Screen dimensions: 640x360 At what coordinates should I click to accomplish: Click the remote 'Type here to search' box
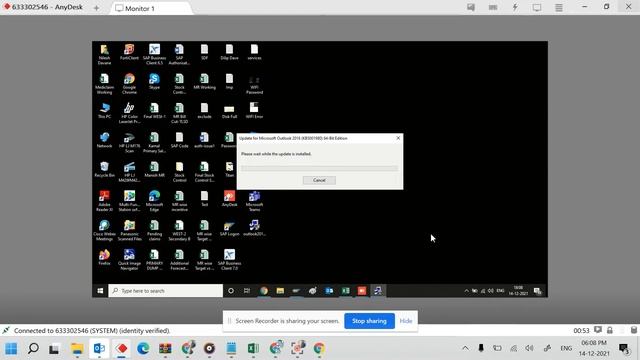[x=166, y=291]
